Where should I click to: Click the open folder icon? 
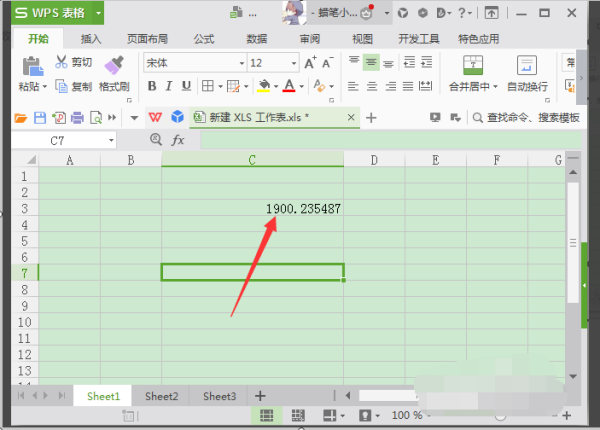21,118
